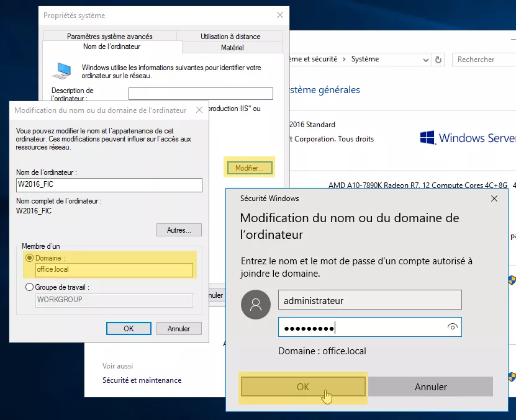Open the Paramètres système avancés tab
Image resolution: width=516 pixels, height=420 pixels.
(x=110, y=36)
